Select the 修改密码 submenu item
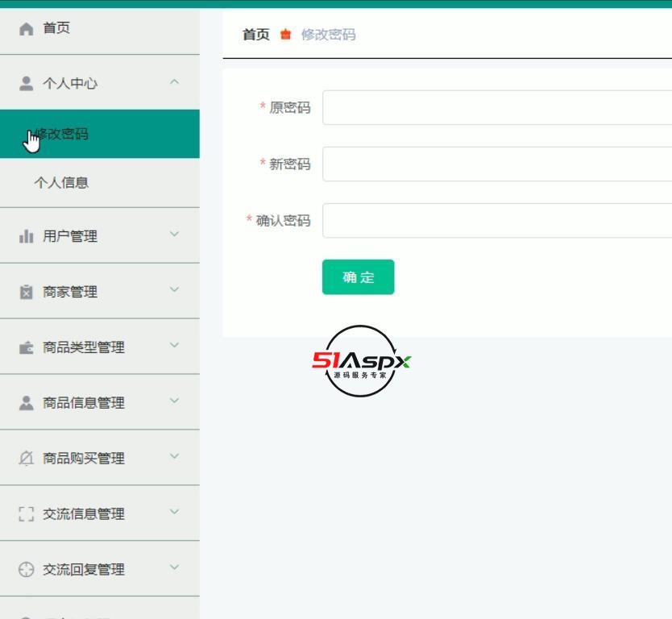Image resolution: width=672 pixels, height=619 pixels. coord(99,134)
